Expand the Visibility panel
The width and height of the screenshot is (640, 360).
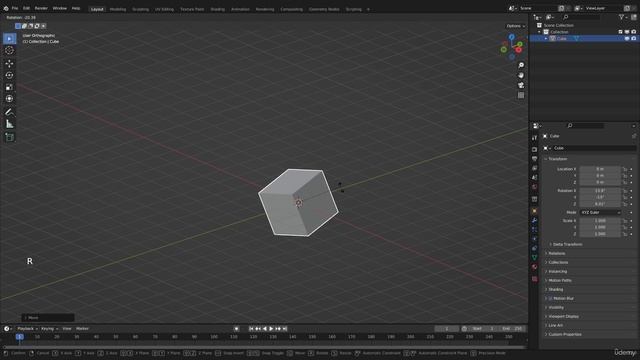pos(556,307)
